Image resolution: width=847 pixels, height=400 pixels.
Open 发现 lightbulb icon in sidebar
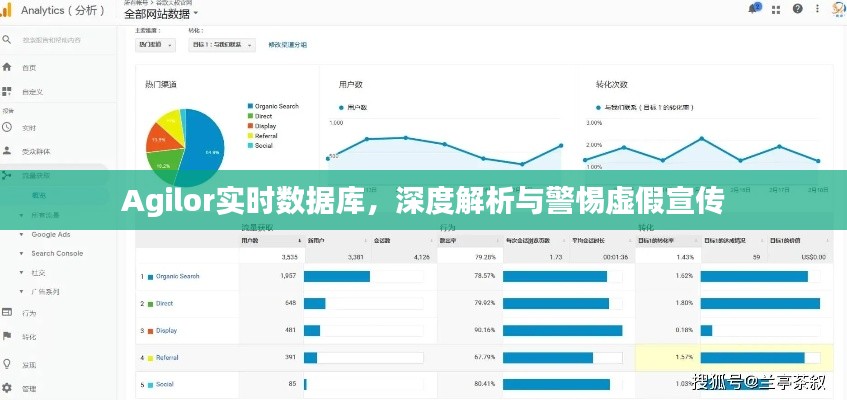pos(6,364)
